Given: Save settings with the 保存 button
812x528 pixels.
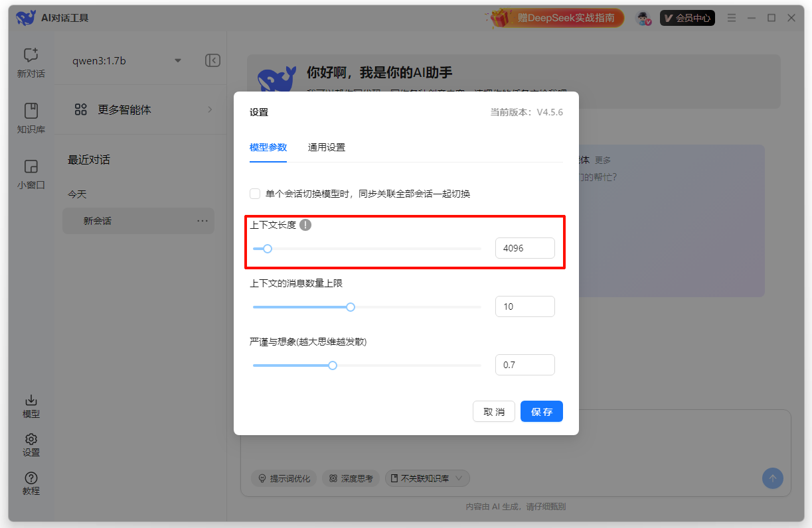Looking at the screenshot, I should (x=541, y=411).
